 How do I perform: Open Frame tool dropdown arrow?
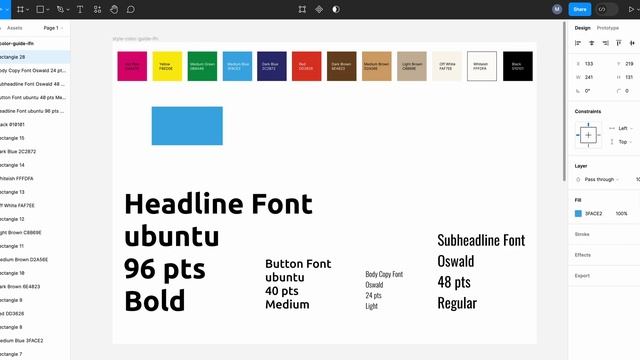(27, 10)
